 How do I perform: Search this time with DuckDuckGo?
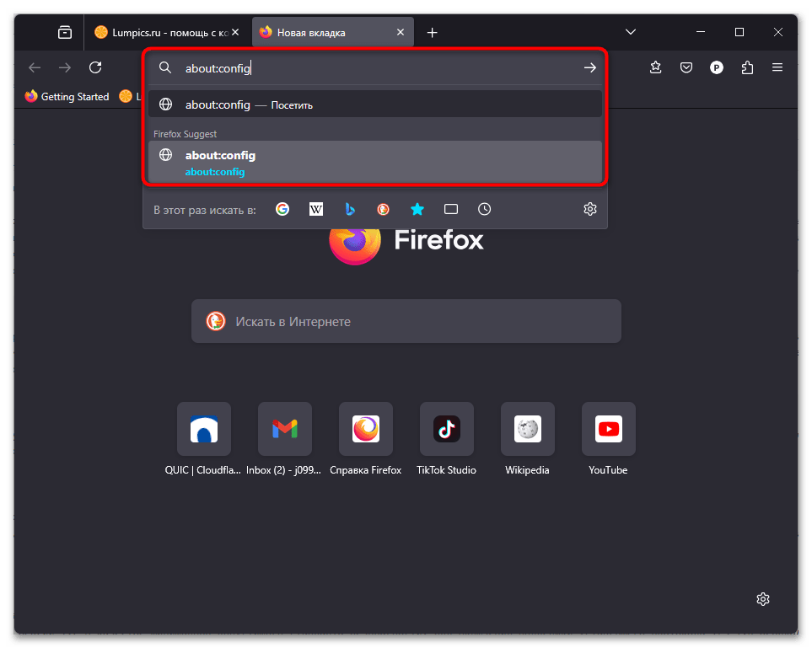383,209
